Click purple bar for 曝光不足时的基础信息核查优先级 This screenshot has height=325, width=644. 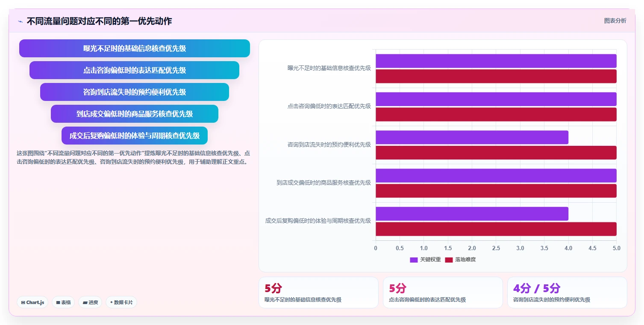(x=496, y=61)
